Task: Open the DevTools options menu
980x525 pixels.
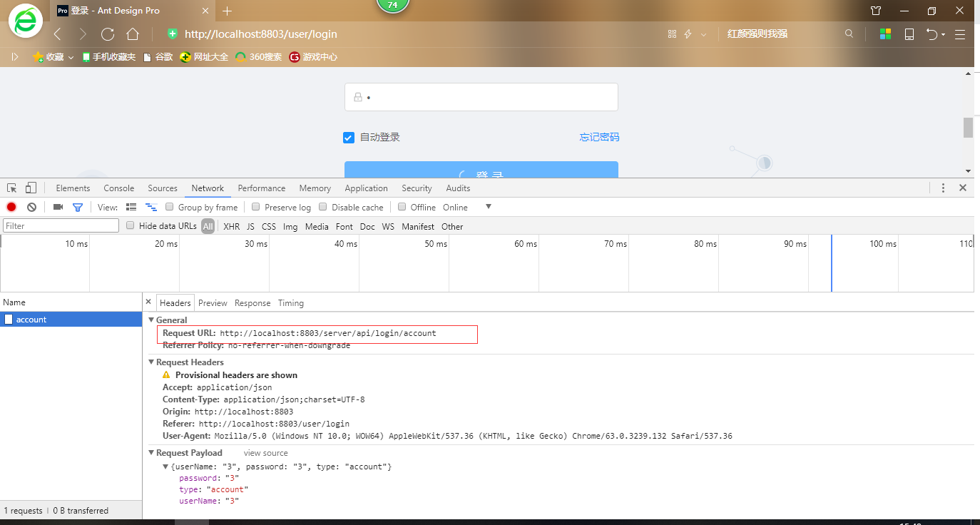Action: coord(943,187)
